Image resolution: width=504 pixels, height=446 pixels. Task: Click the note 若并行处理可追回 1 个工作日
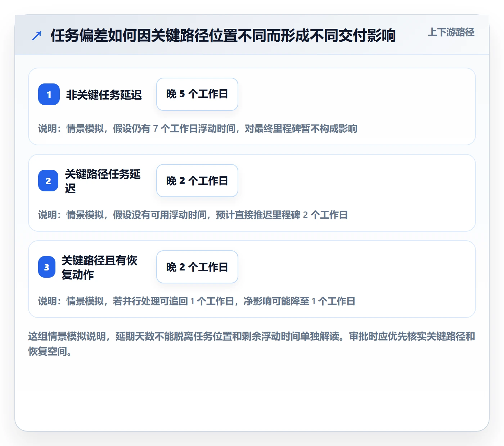197,301
